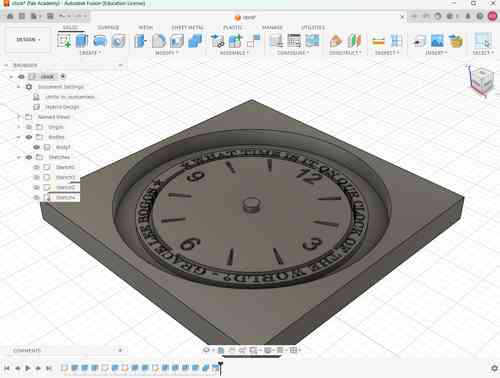Hide the Bodies folder

coord(29,137)
